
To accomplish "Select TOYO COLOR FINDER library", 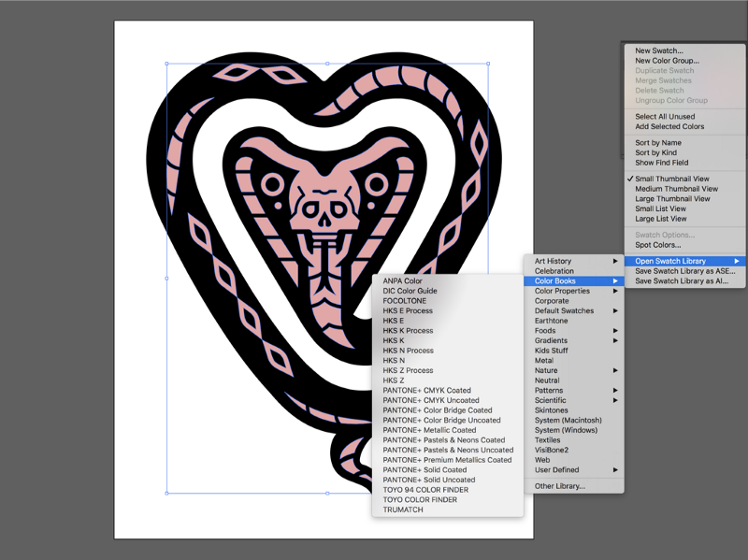I will 420,500.
